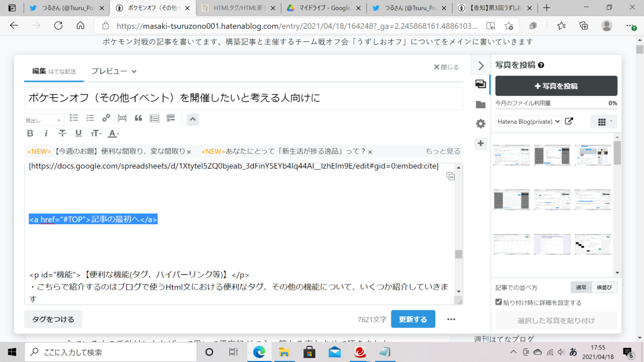
Task: Click the blockquote icon
Action: coord(138,117)
